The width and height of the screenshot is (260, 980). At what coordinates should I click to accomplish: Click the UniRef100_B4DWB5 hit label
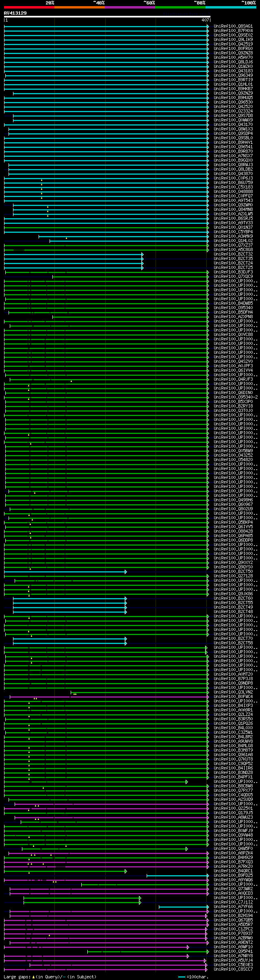click(x=233, y=304)
